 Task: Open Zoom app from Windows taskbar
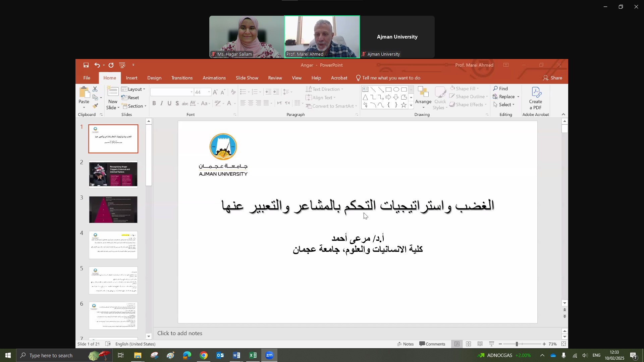(x=270, y=356)
